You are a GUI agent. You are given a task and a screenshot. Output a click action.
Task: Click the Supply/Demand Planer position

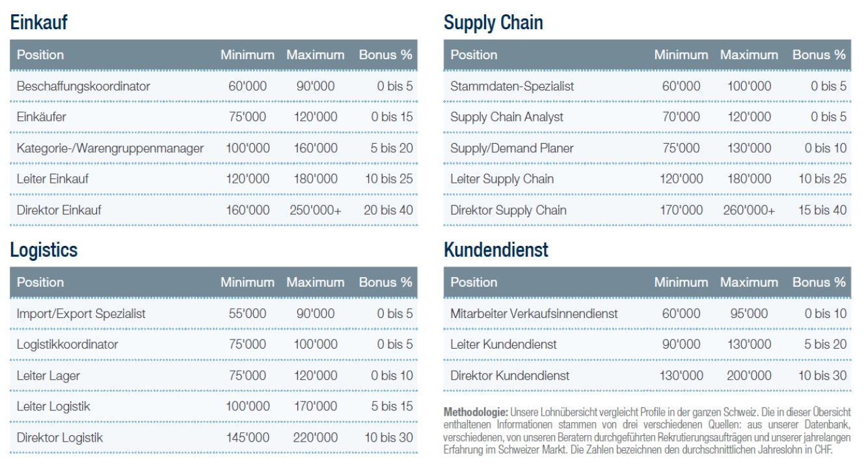click(x=512, y=148)
